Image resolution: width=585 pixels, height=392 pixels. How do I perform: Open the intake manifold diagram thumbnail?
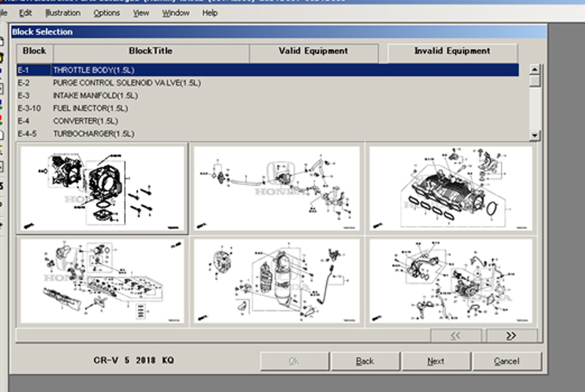pyautogui.click(x=450, y=189)
